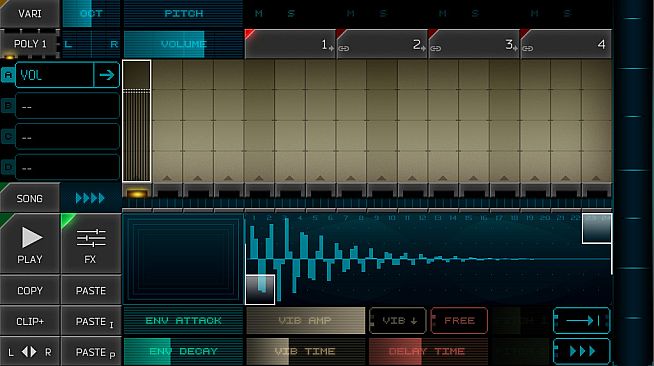Click the COPY button
Viewport: 654px width, 366px height.
pos(30,290)
